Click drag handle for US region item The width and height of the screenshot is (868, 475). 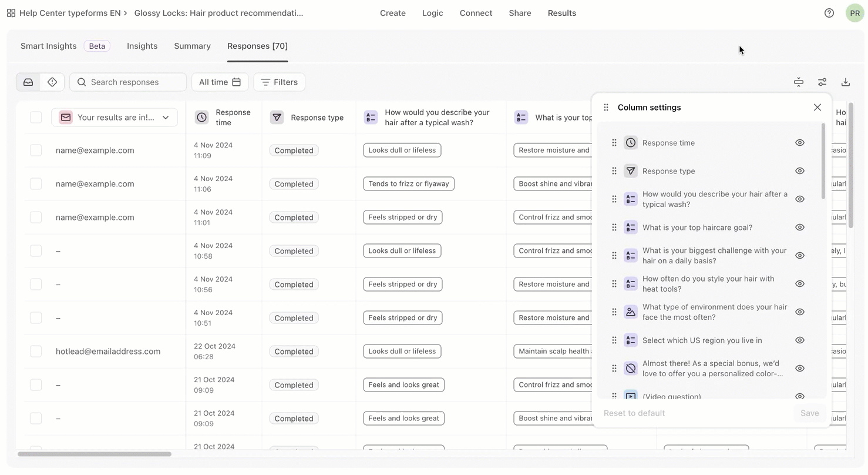pyautogui.click(x=614, y=340)
